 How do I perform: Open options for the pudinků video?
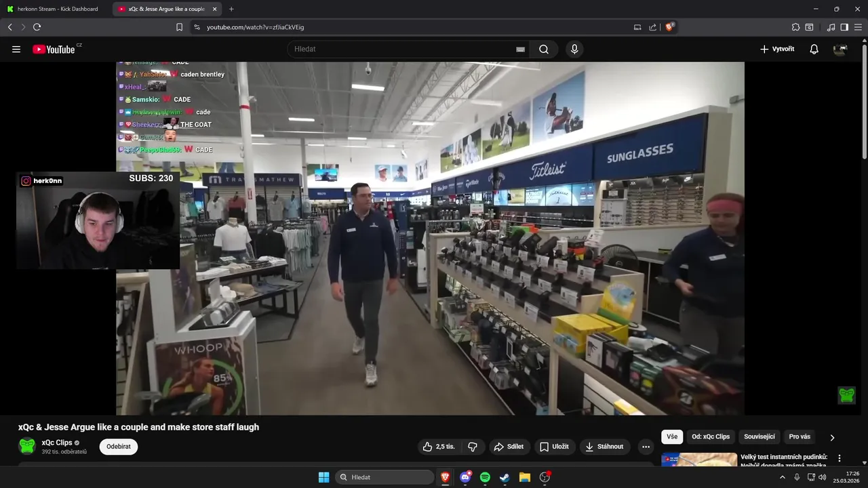click(x=840, y=458)
